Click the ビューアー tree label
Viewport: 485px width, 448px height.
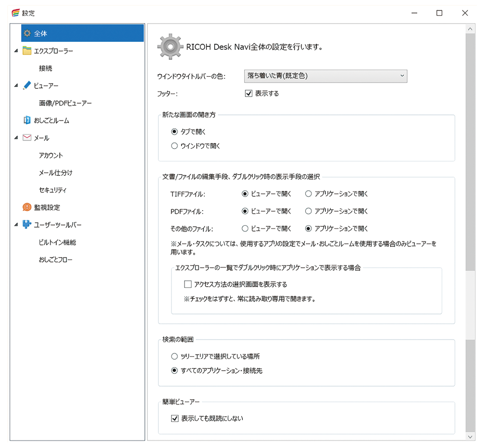pos(46,85)
